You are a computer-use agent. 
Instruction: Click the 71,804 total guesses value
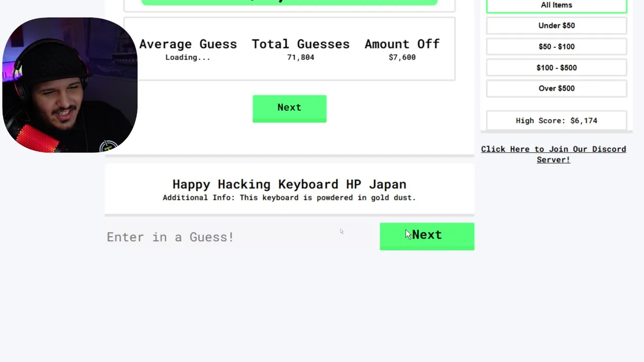301,57
